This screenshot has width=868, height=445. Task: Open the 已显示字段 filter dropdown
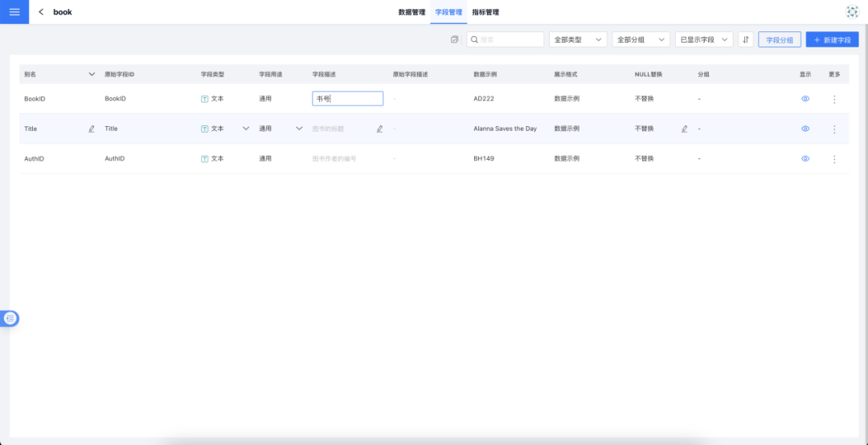(x=704, y=39)
